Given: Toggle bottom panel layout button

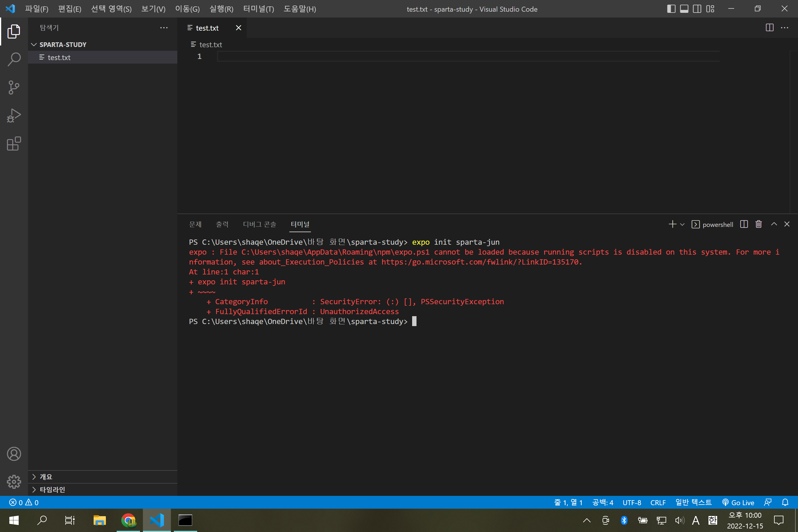Looking at the screenshot, I should [x=684, y=9].
